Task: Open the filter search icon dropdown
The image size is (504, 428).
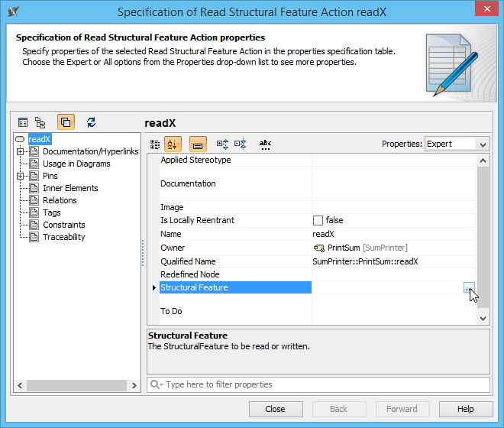Action: click(157, 385)
